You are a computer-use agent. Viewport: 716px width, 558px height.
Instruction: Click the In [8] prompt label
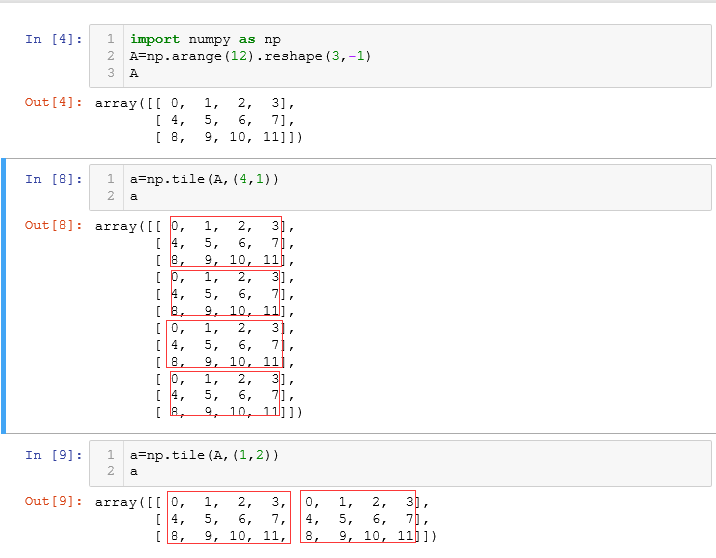click(x=53, y=179)
